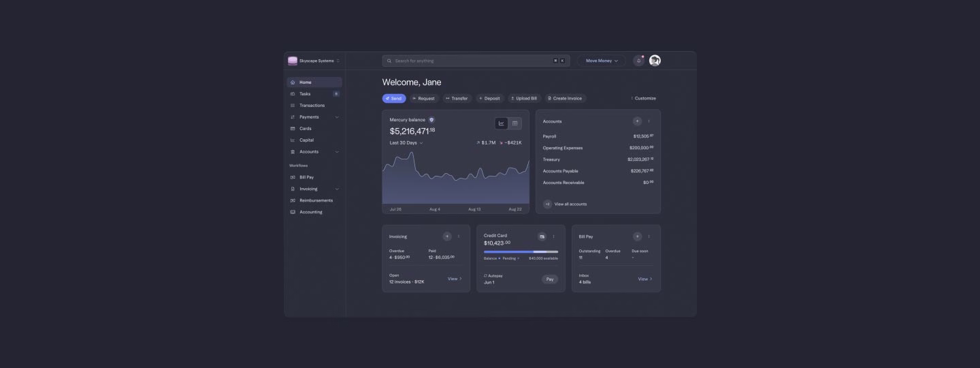Open the Invoicing card three-dot menu
This screenshot has width=980, height=368.
click(459, 236)
